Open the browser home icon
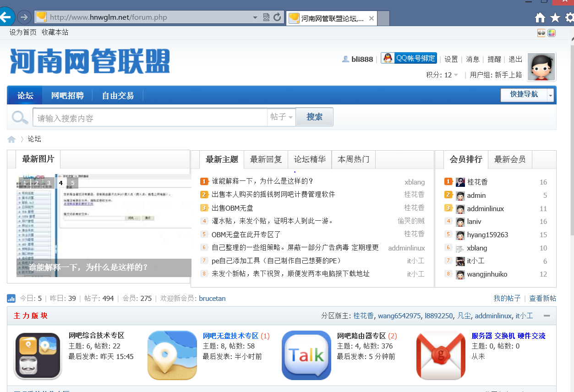Screen dimensions: 574x392 [540, 17]
